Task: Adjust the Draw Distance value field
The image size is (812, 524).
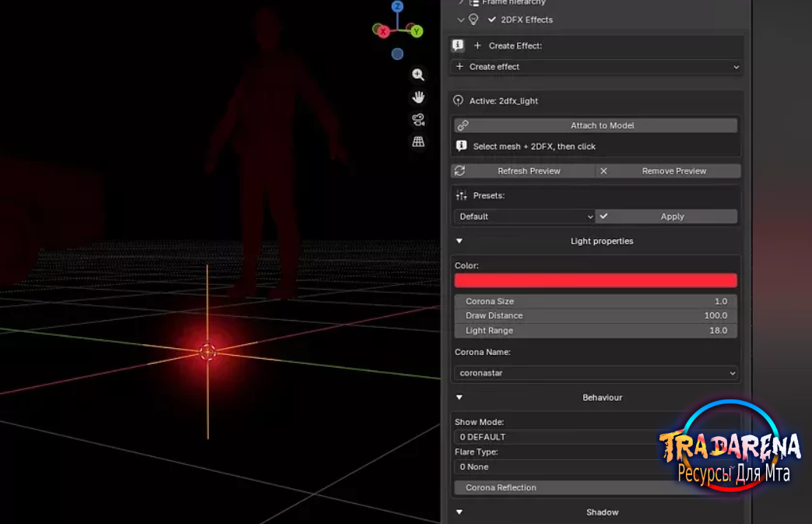Action: click(596, 316)
